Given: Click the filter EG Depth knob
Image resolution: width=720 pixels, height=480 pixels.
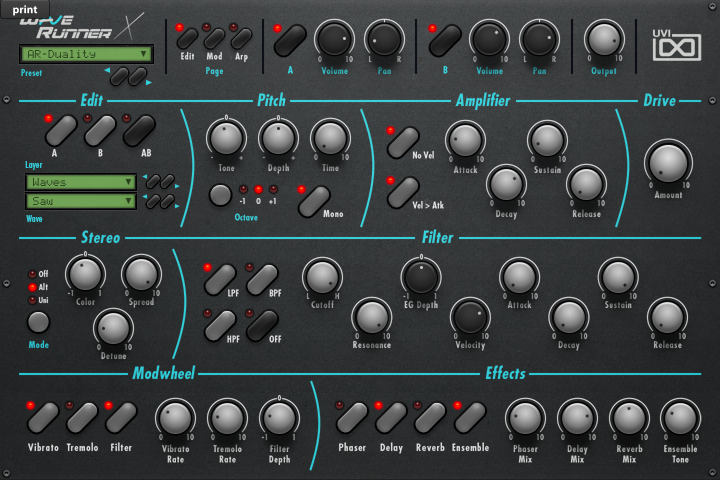Looking at the screenshot, I should coord(421,277).
